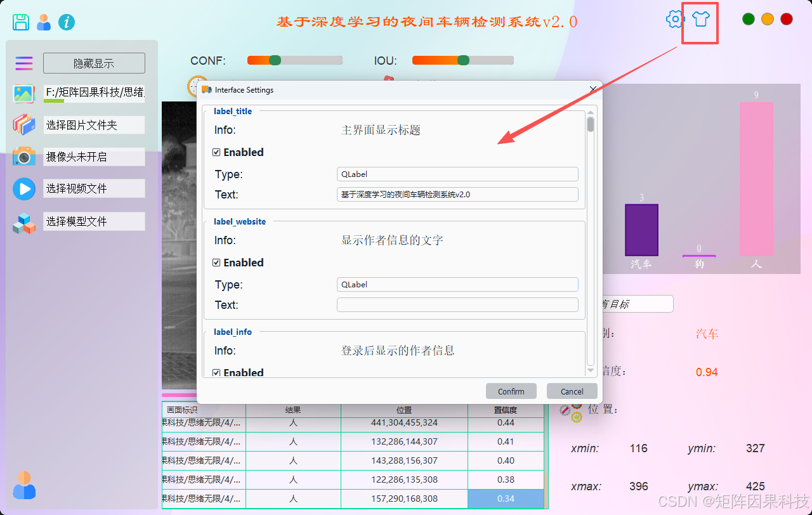Screen dimensions: 812x515
Task: Click the empty label_website Text field
Action: click(x=457, y=305)
